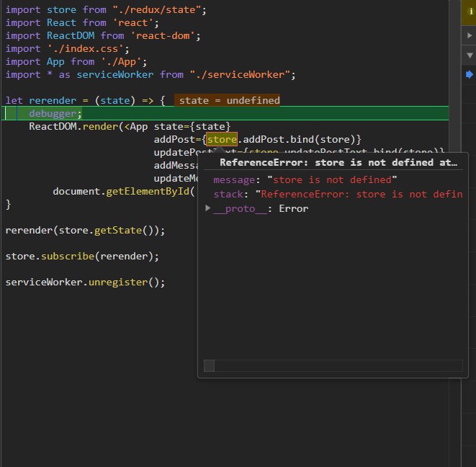Collapse the down-arrow sidebar section

(x=470, y=55)
